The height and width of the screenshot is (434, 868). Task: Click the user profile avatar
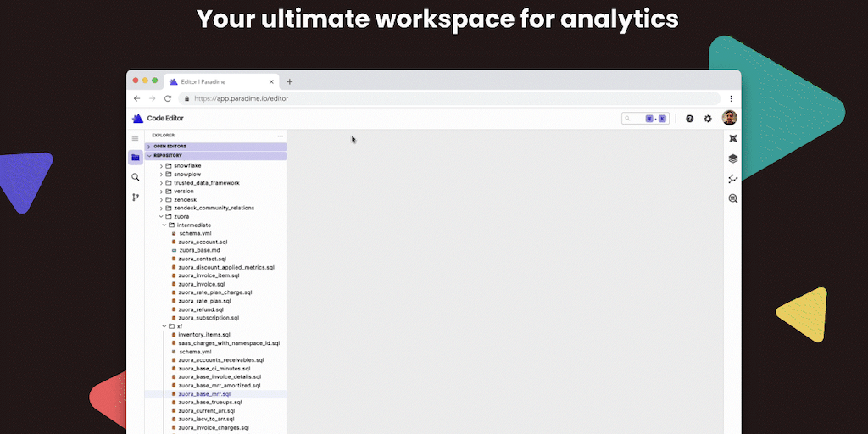pos(729,118)
